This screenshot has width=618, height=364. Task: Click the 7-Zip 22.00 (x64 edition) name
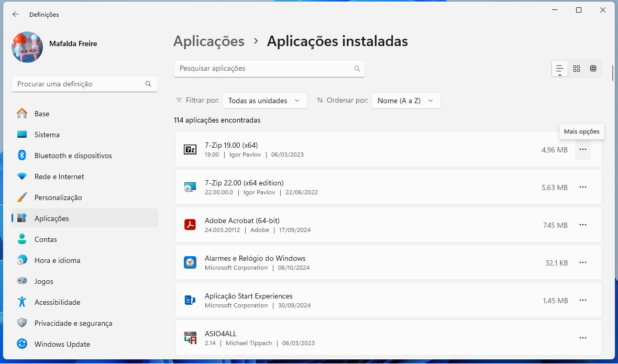(x=245, y=183)
